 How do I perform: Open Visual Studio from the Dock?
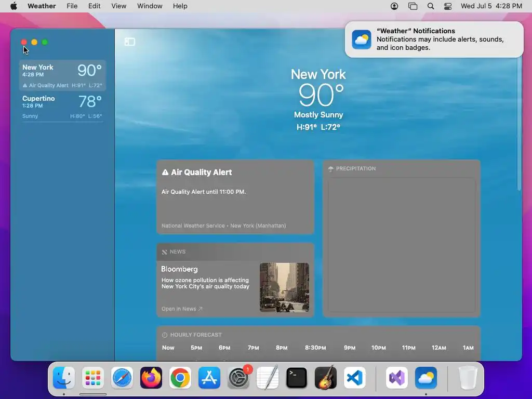(x=396, y=378)
